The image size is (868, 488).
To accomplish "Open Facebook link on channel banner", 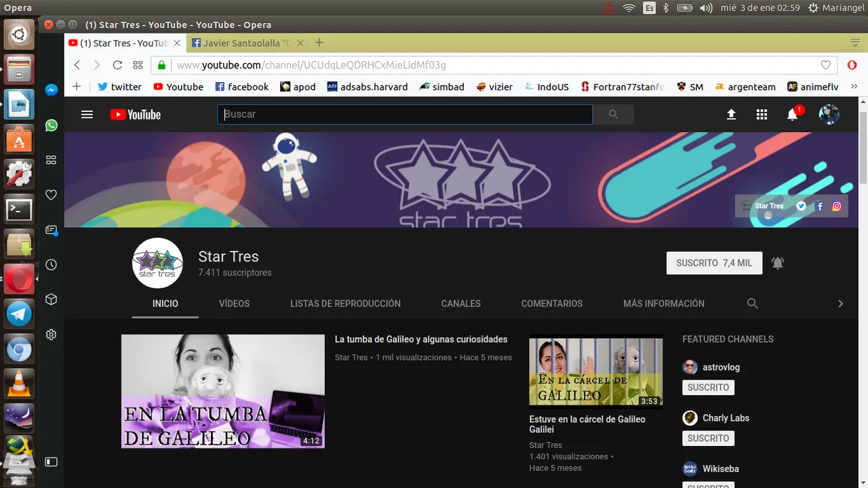I will [x=819, y=206].
